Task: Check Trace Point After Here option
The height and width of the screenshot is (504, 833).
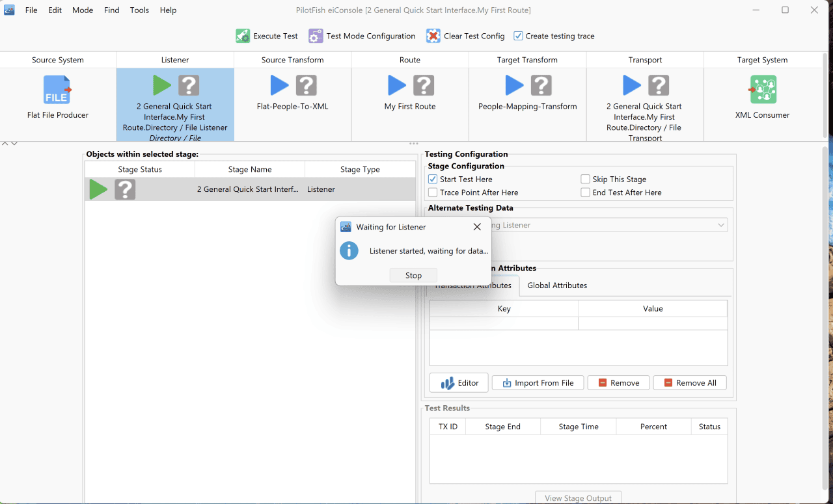Action: 433,192
